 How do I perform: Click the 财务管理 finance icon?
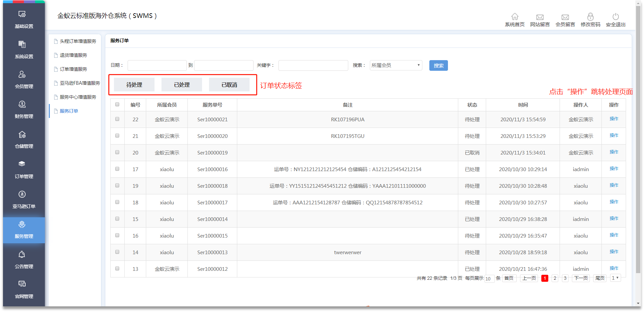tap(22, 104)
